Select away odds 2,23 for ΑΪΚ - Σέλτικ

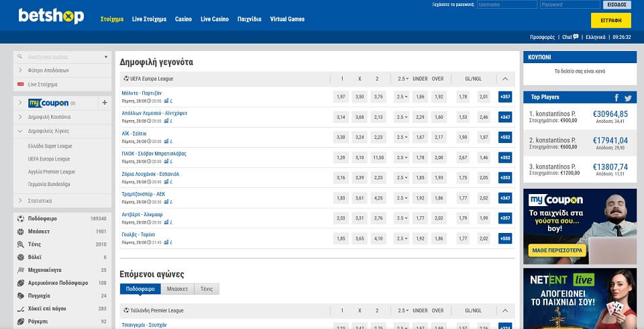pos(378,138)
